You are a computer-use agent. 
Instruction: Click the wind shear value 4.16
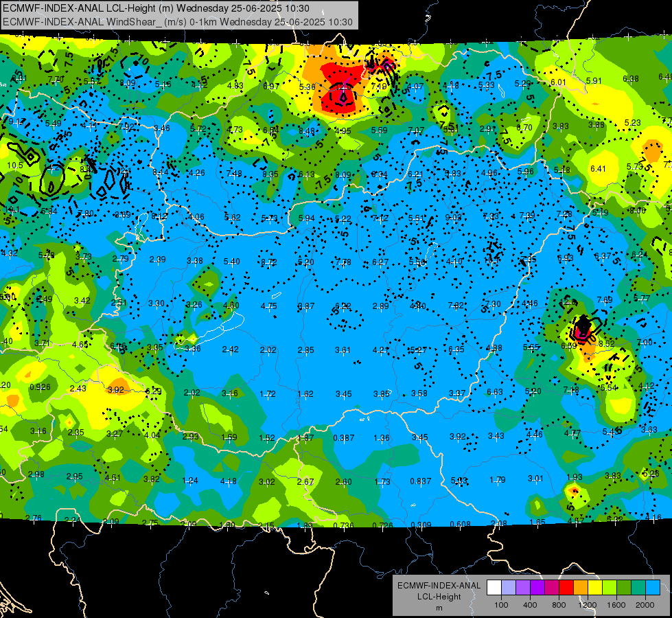click(x=653, y=518)
